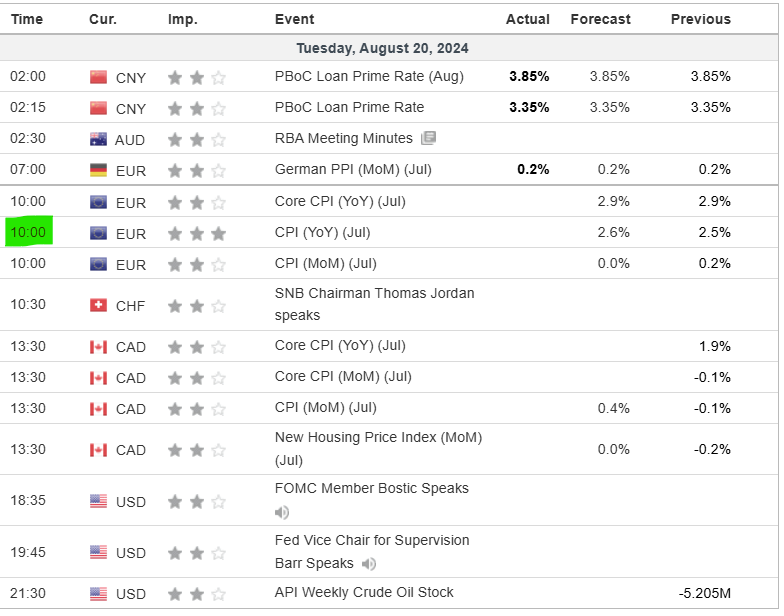
Task: Click the Tuesday, August 20, 2024 date row
Action: click(382, 48)
